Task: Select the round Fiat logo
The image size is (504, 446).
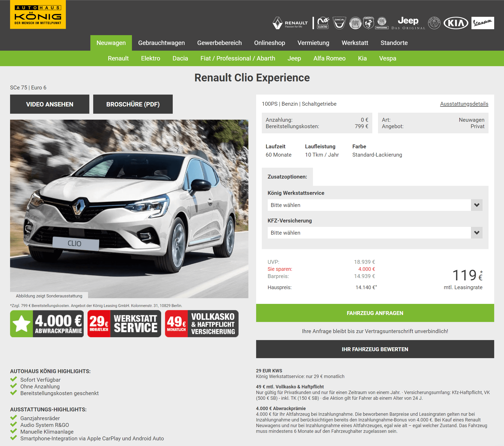Action: click(355, 23)
